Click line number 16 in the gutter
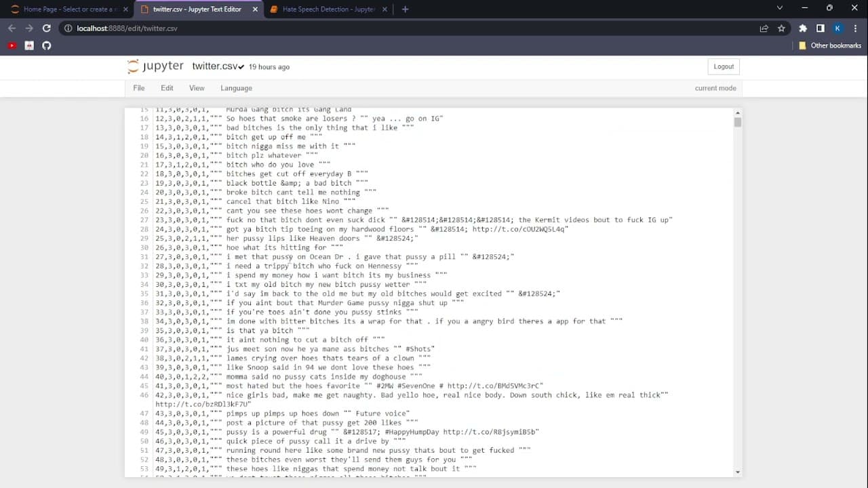Viewport: 868px width, 488px height. (x=144, y=119)
